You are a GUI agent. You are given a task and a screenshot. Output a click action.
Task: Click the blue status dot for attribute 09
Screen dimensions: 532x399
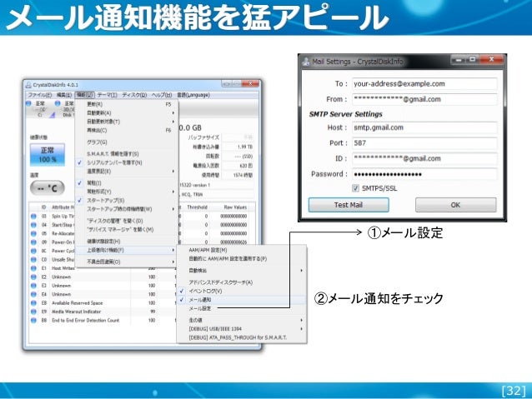33,242
